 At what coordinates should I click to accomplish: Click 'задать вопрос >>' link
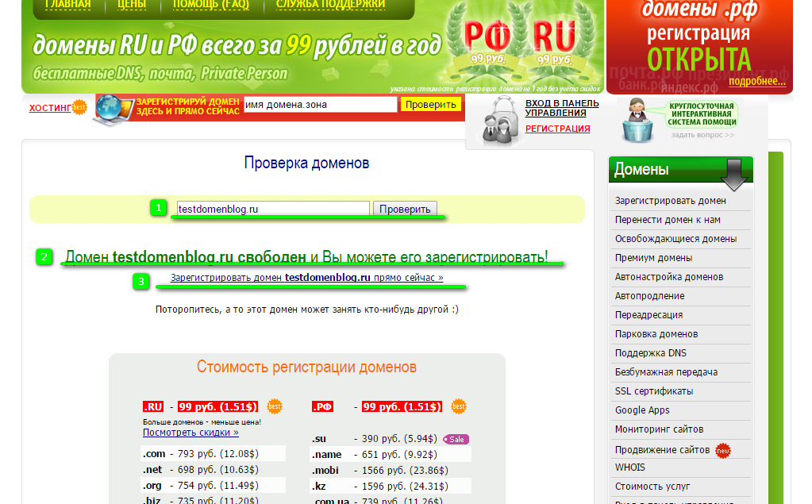[702, 135]
